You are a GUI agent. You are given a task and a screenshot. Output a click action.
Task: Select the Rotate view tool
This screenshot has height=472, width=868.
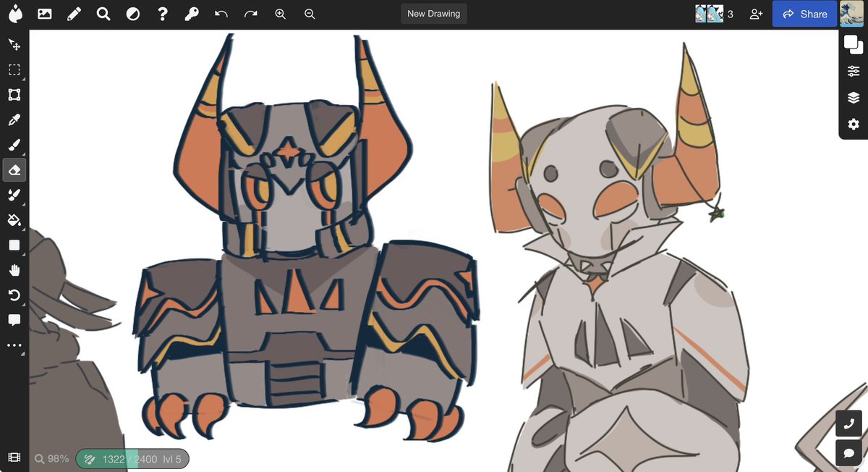[14, 295]
